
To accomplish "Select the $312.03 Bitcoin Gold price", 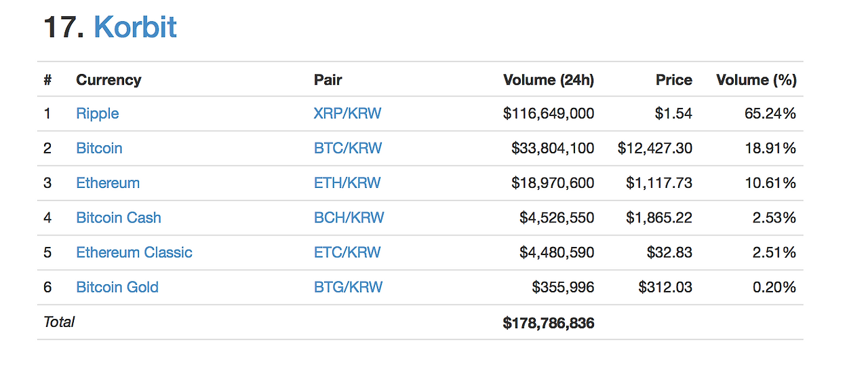I will click(665, 287).
